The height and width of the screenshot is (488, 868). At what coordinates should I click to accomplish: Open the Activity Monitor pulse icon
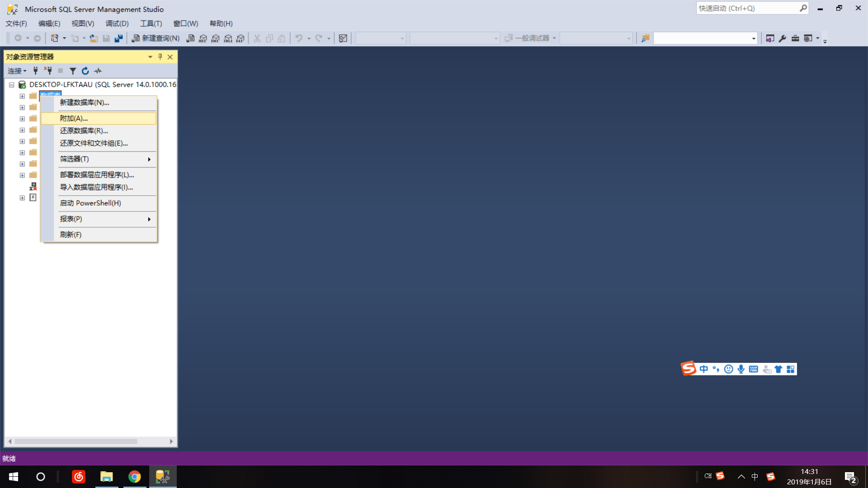98,71
